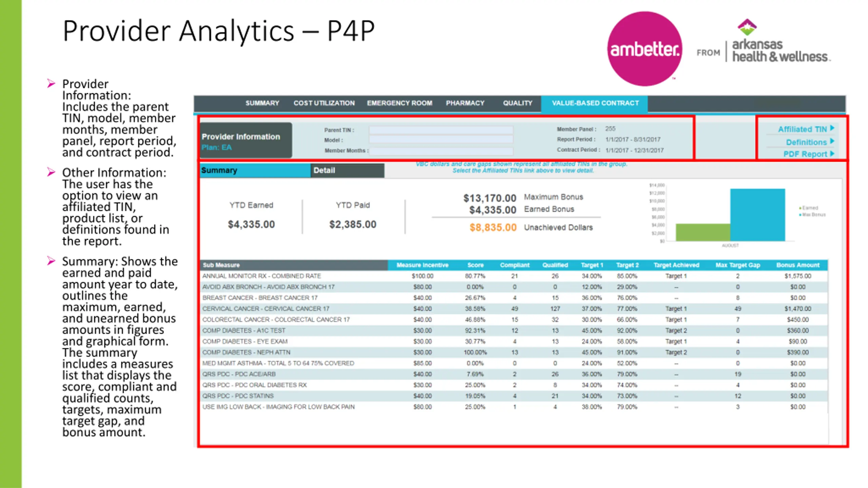This screenshot has height=488, width=868.
Task: Click the PDF Report arrow icon
Action: click(x=832, y=153)
